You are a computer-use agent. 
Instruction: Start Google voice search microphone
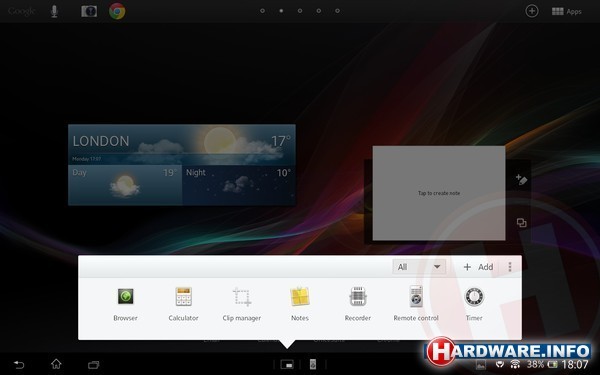click(54, 11)
